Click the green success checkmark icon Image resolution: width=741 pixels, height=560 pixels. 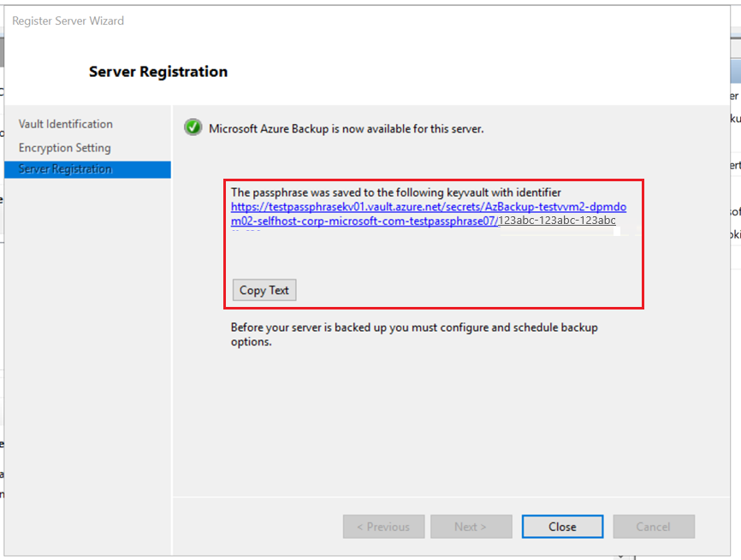click(193, 127)
